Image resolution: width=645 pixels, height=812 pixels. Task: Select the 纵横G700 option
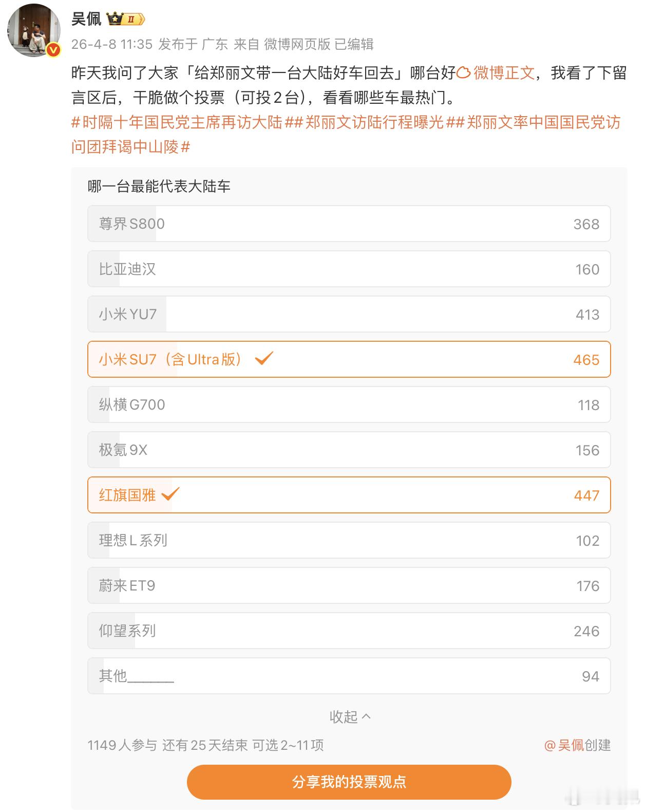coord(349,404)
